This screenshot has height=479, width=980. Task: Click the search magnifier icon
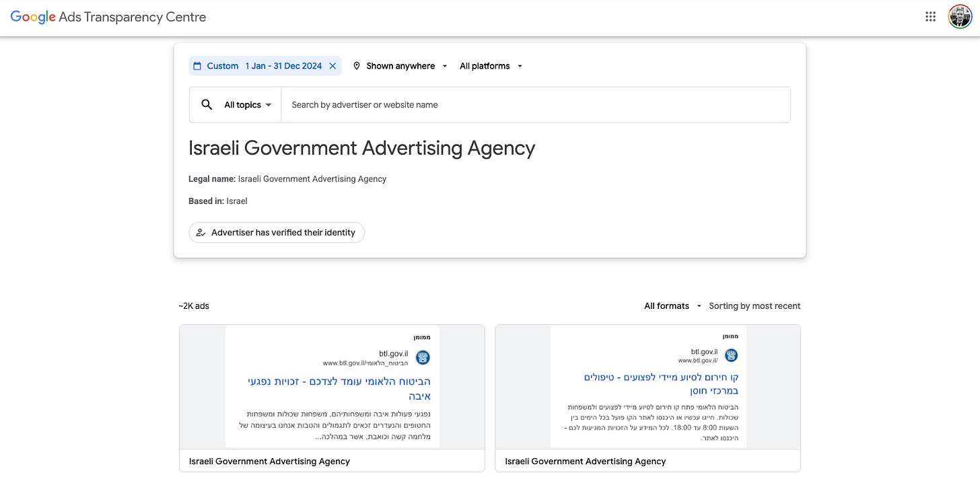[207, 104]
